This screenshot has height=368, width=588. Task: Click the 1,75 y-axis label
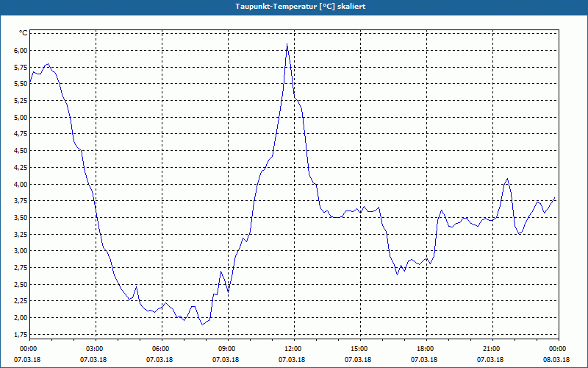tap(21, 335)
